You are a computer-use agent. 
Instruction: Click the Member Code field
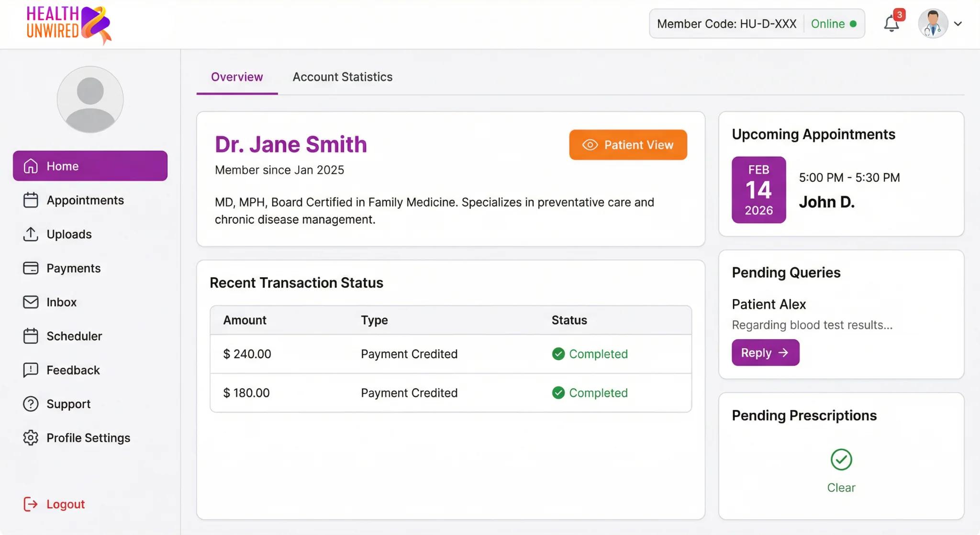727,23
